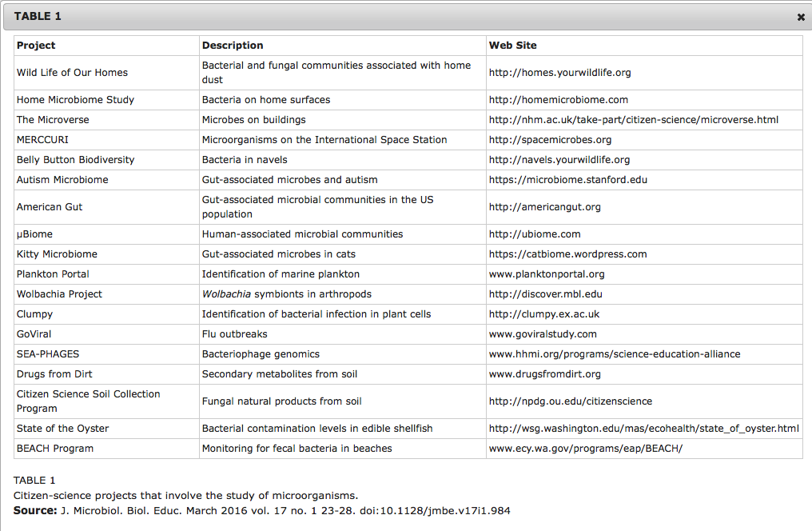Click the Web Site column header
This screenshot has width=812, height=531.
pos(512,46)
